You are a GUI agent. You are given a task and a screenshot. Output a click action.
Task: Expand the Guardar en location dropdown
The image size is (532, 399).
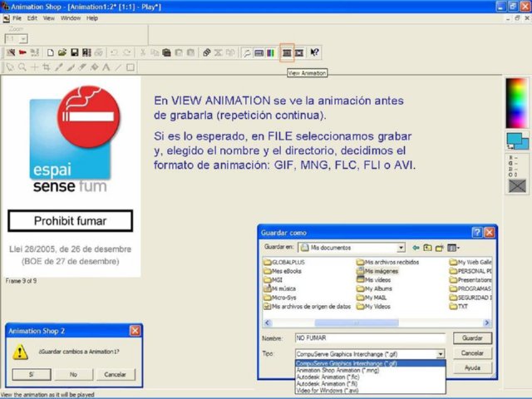401,248
